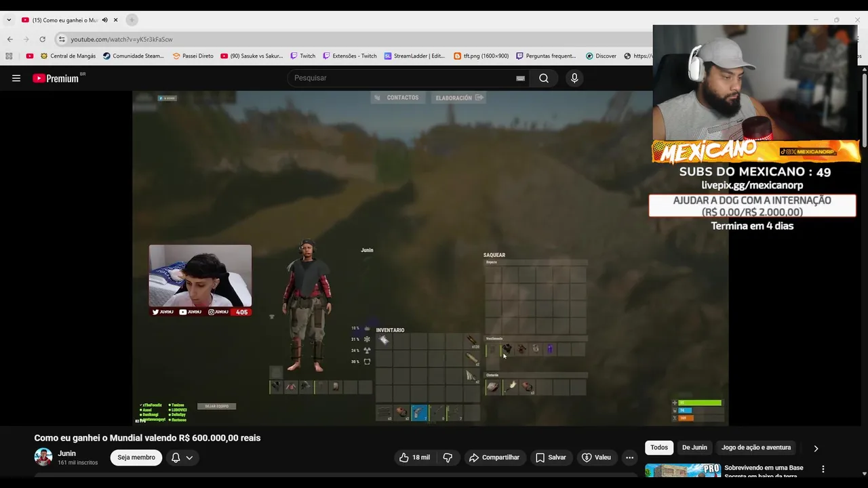Screen dimensions: 868x488
Task: Save video with Salvar button
Action: tap(551, 457)
